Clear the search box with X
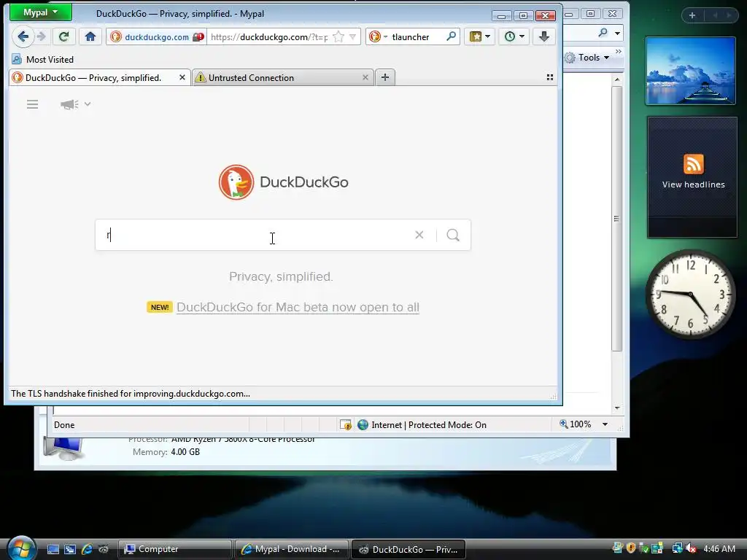 419,235
